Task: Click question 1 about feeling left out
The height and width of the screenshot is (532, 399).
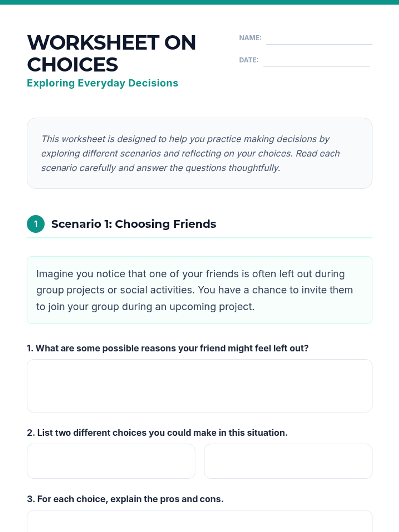Action: (168, 348)
